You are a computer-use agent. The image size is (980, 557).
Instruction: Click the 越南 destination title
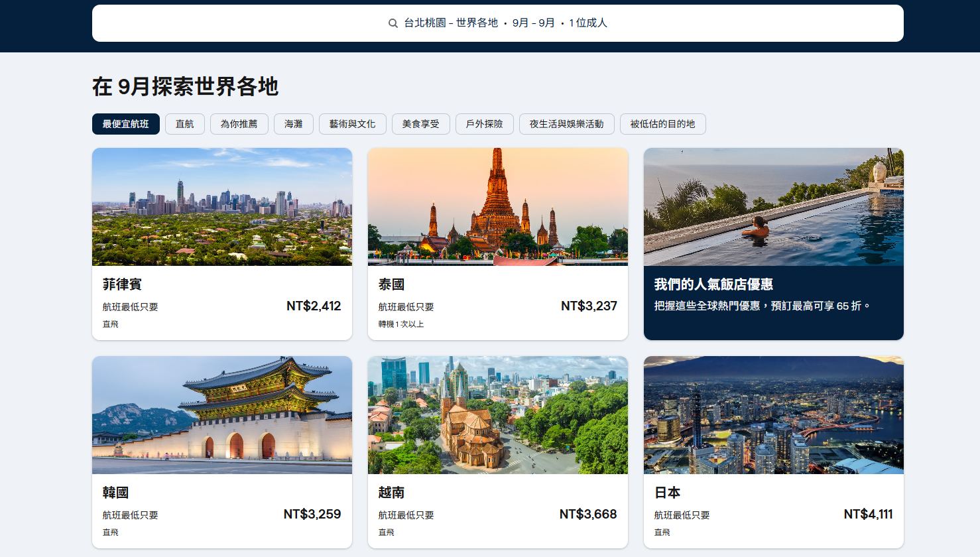point(392,493)
